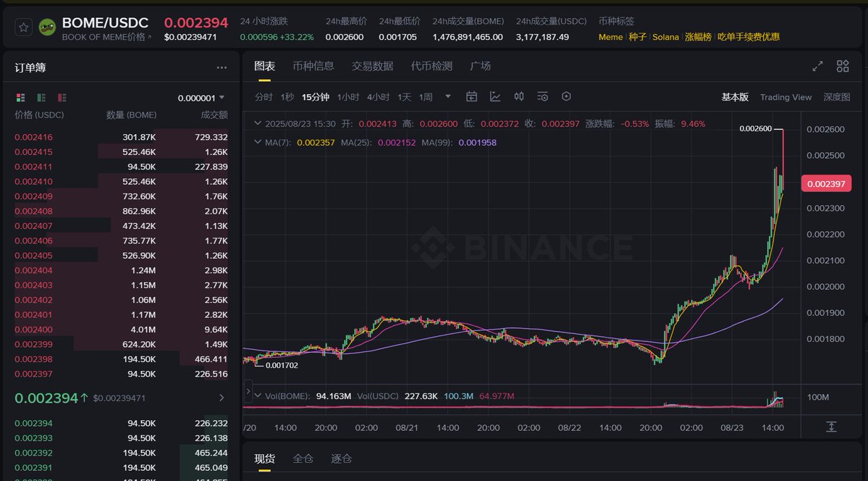
Task: Select the 现货 spot trading tab
Action: pos(265,459)
